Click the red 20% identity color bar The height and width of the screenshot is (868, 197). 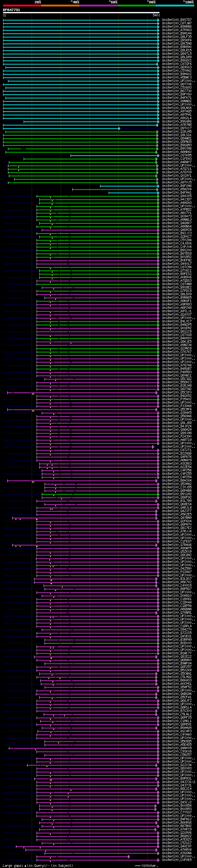[x=22, y=6]
